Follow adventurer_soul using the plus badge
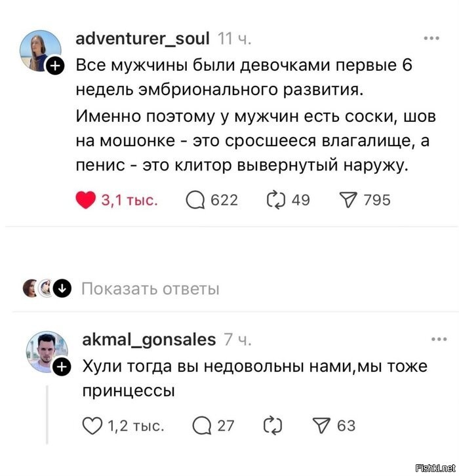Screen dimensions: 459x476 [x=55, y=65]
